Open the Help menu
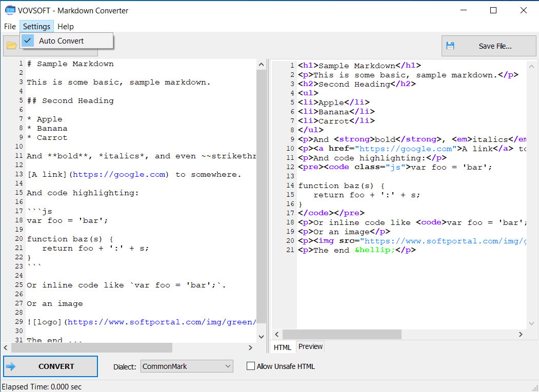Screen dimensions: 539x392 click(65, 27)
